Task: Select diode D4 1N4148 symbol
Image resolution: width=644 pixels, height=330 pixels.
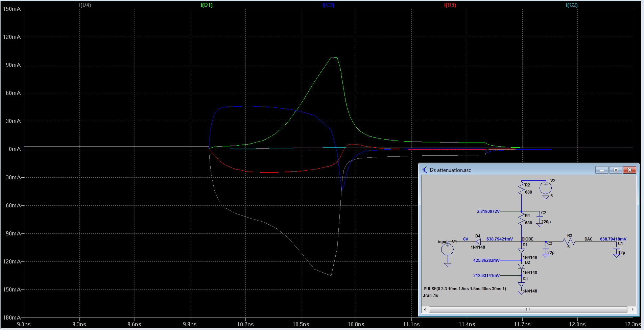Action: click(x=478, y=242)
